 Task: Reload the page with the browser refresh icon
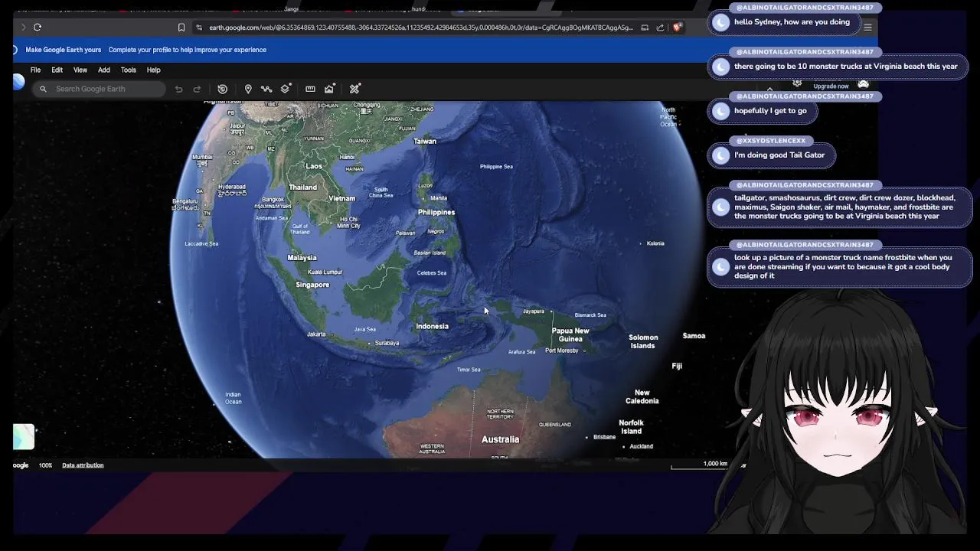click(37, 27)
